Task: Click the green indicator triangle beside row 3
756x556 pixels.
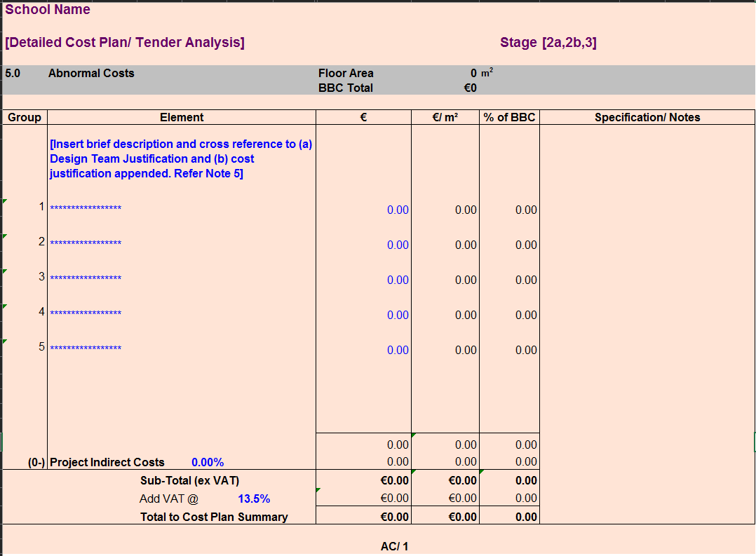Action: tap(4, 272)
